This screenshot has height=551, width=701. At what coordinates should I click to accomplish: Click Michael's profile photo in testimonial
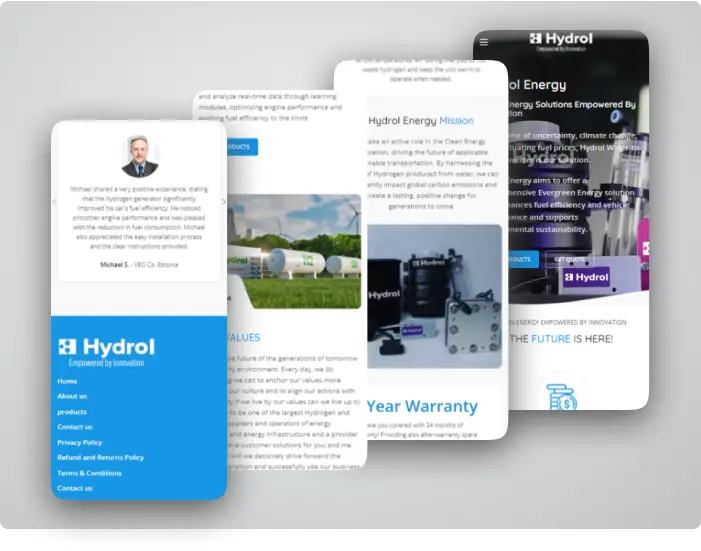[140, 157]
